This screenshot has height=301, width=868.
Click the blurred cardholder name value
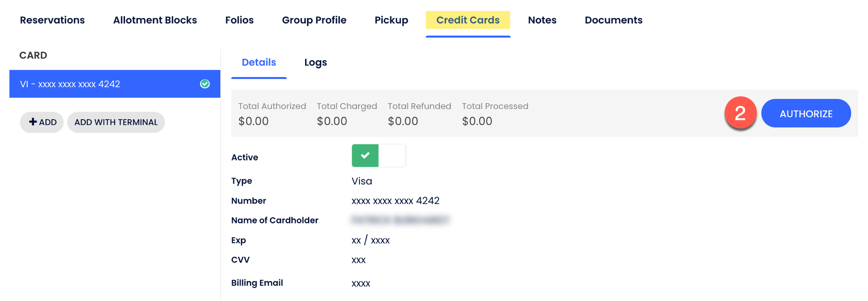click(x=400, y=220)
